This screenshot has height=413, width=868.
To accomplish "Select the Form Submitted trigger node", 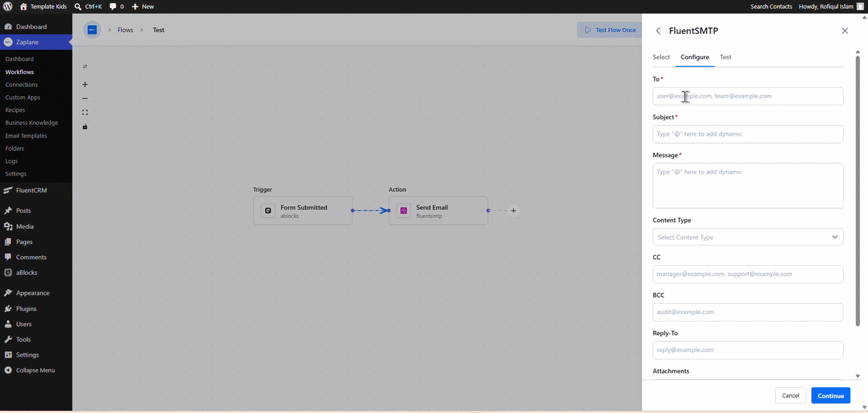I will pyautogui.click(x=302, y=211).
